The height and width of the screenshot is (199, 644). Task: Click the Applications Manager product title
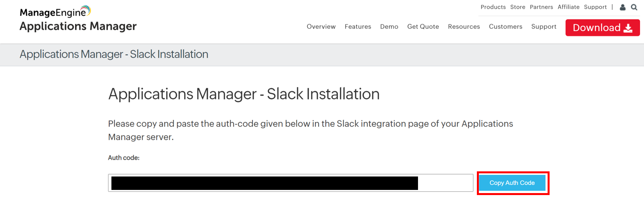[78, 26]
